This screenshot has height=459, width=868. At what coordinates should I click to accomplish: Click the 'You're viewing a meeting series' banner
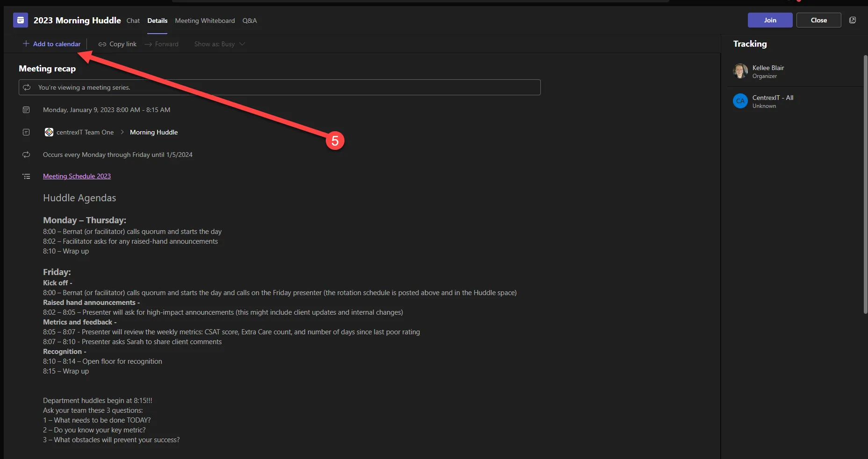click(x=280, y=87)
